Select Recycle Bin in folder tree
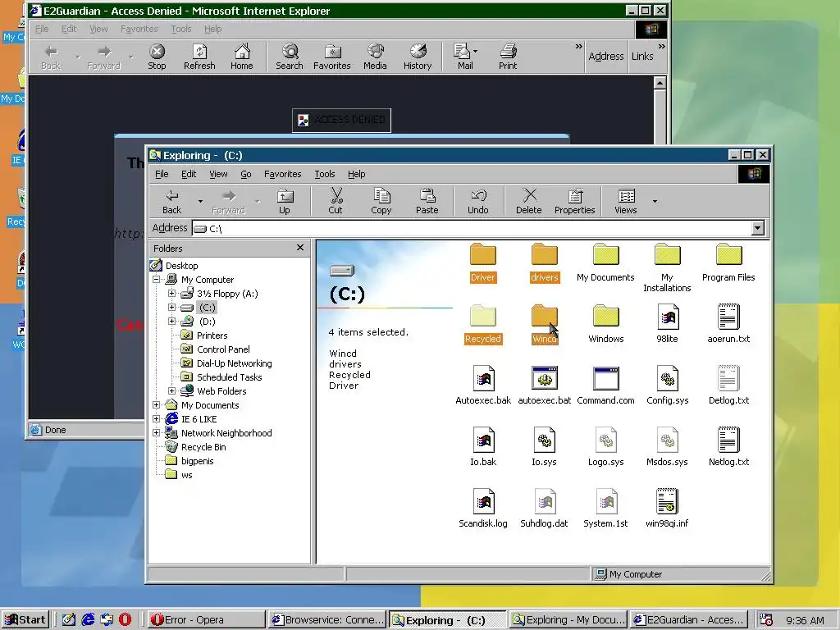Image resolution: width=840 pixels, height=630 pixels. (x=203, y=447)
